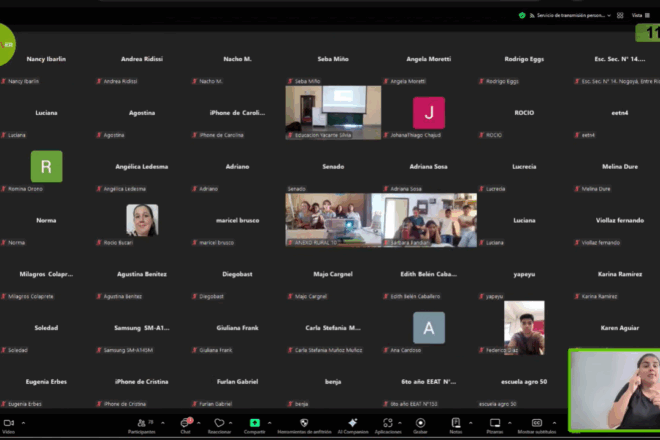Open Herramientas de anfitrión shield icon

304,423
